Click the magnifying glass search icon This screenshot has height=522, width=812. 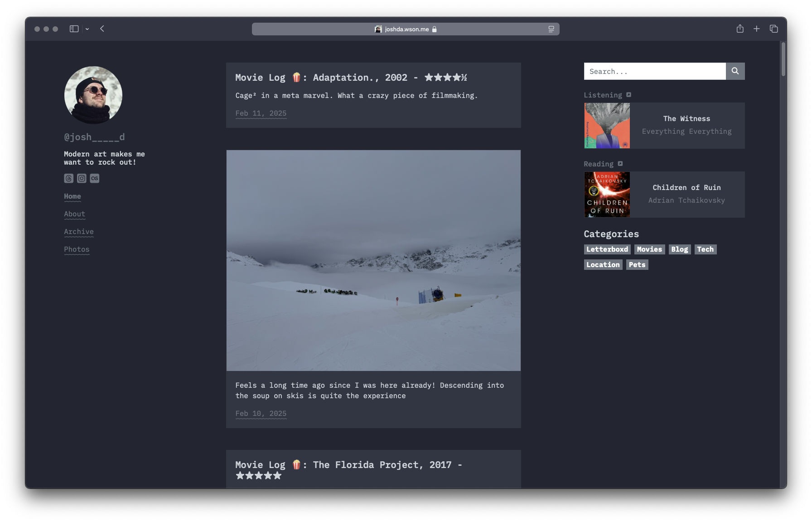(x=735, y=71)
